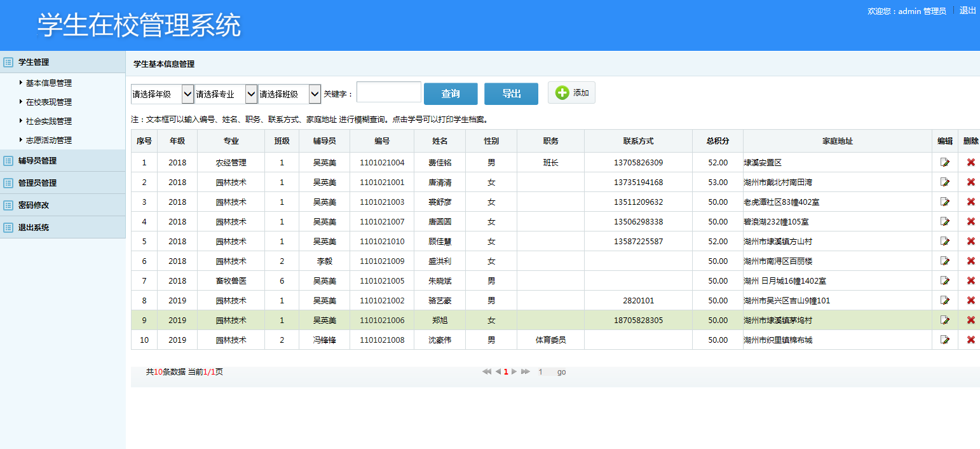Open the 请选择年级 grade dropdown
This screenshot has height=449, width=980.
pyautogui.click(x=162, y=94)
